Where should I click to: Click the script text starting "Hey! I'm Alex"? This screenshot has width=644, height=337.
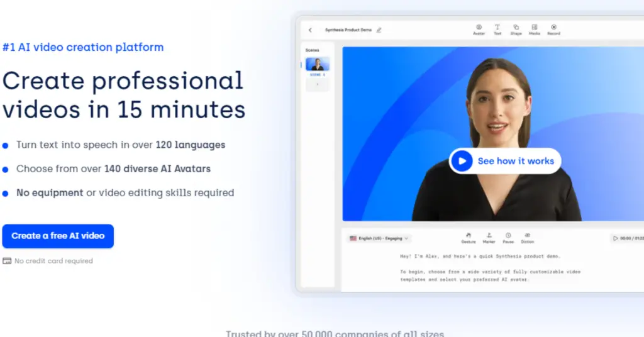tap(480, 256)
